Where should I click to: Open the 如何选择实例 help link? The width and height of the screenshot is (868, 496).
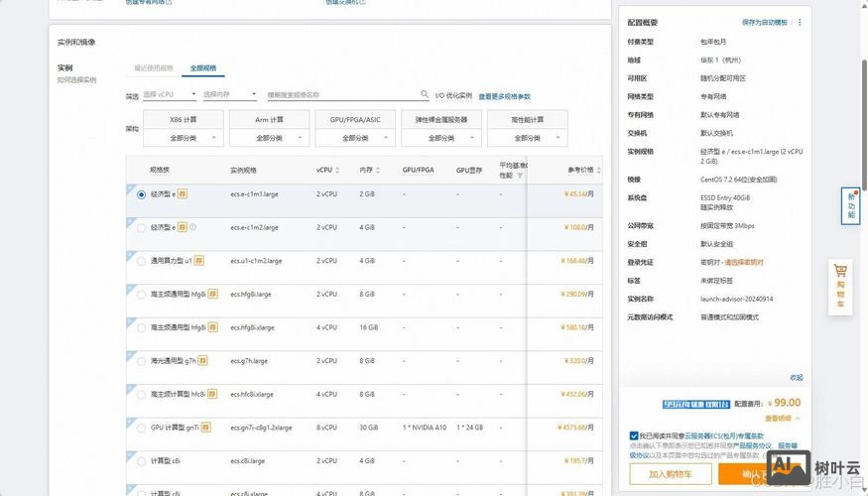(x=77, y=79)
